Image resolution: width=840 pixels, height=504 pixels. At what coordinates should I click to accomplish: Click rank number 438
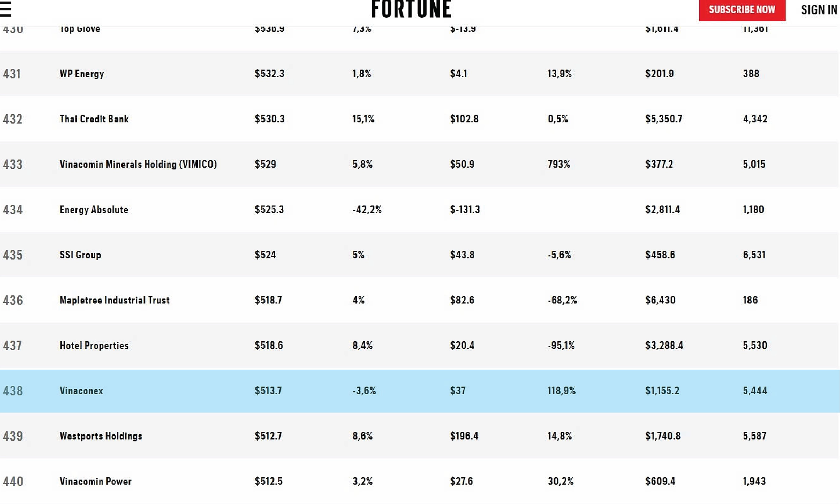point(13,390)
